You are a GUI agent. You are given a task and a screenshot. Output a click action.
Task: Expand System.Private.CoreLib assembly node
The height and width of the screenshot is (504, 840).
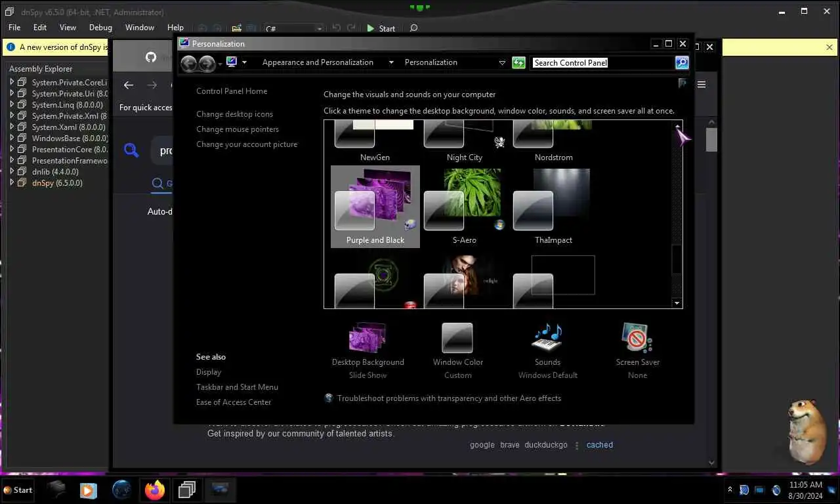[x=12, y=83]
